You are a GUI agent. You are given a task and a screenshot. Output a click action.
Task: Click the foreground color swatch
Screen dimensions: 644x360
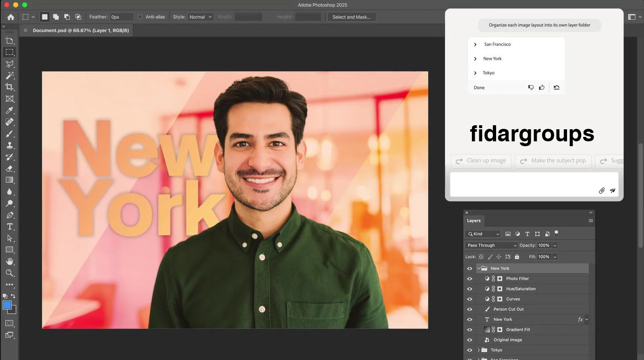[7, 305]
